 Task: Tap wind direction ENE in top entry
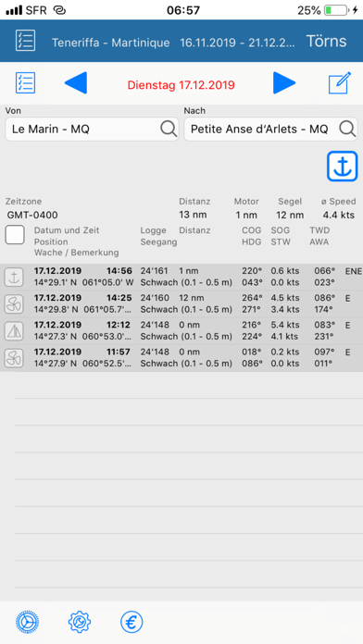point(354,271)
